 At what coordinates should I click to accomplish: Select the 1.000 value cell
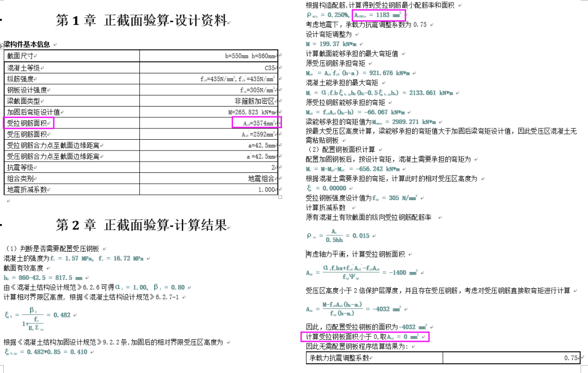[x=209, y=190]
